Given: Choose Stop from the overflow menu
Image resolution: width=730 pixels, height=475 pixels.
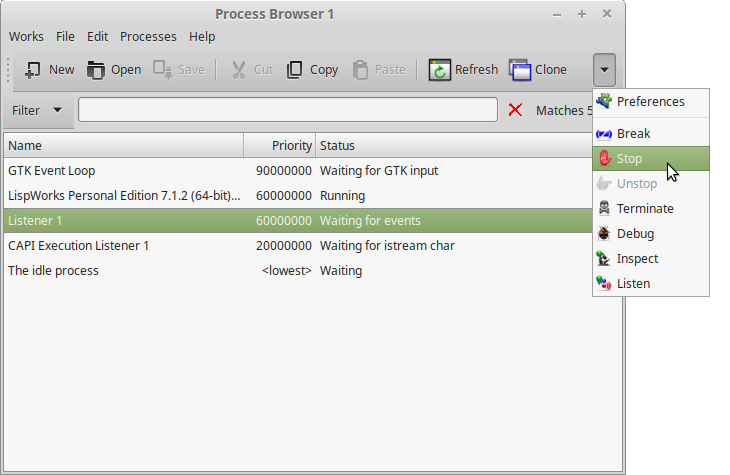Looking at the screenshot, I should pos(630,158).
